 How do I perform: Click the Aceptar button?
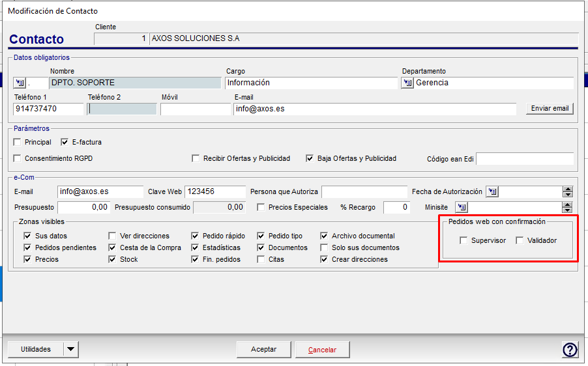tap(263, 350)
